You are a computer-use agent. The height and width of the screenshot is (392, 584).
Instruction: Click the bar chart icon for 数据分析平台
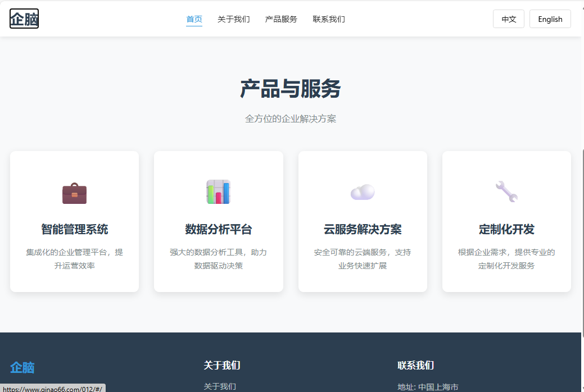tap(218, 192)
